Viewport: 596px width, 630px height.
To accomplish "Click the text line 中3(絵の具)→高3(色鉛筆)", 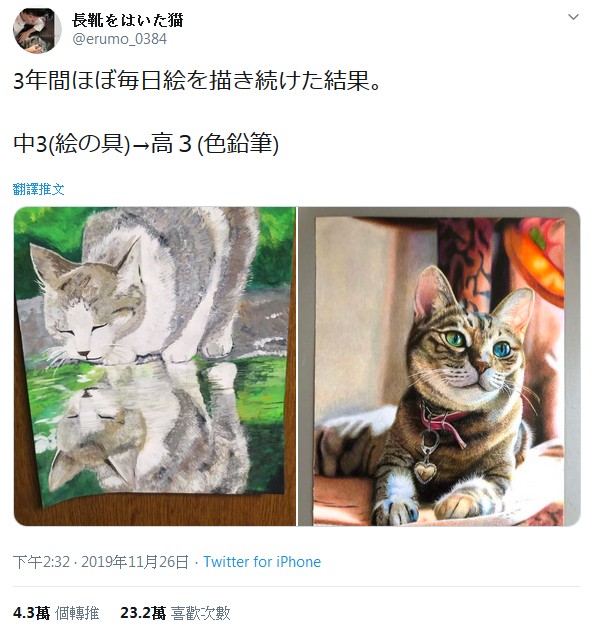I will click(146, 144).
